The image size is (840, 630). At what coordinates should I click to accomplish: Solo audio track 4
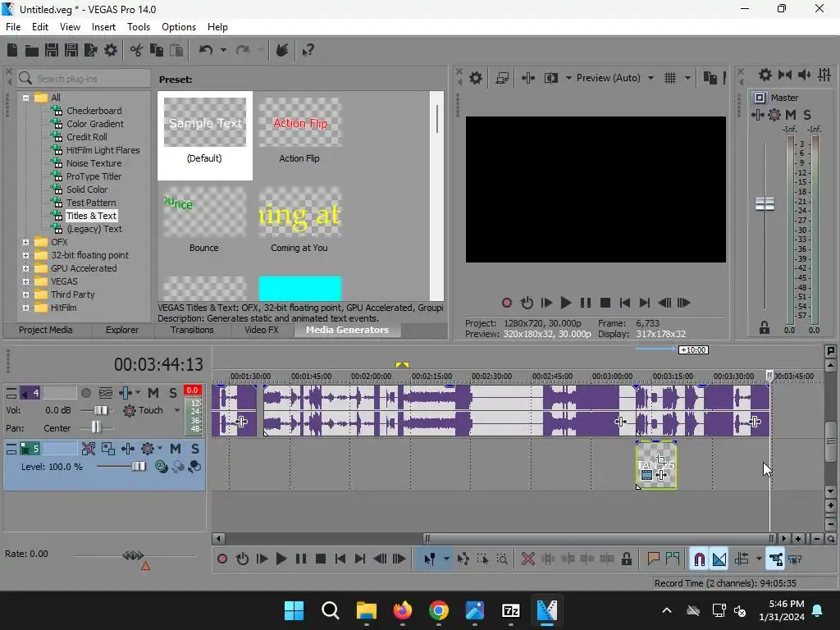pos(172,393)
